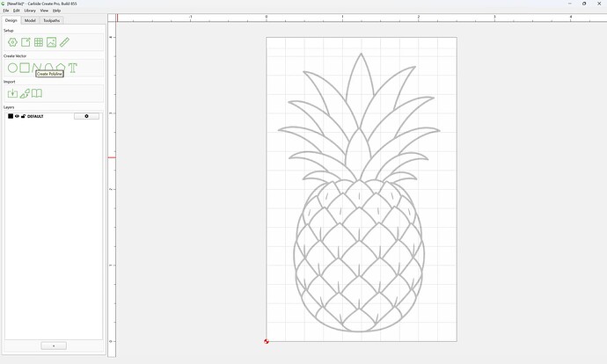Open the Library menu

[x=30, y=11]
